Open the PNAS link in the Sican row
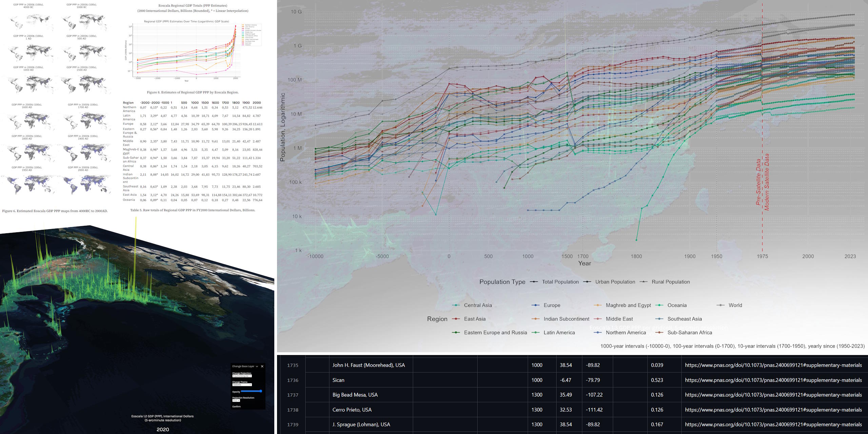 point(773,380)
